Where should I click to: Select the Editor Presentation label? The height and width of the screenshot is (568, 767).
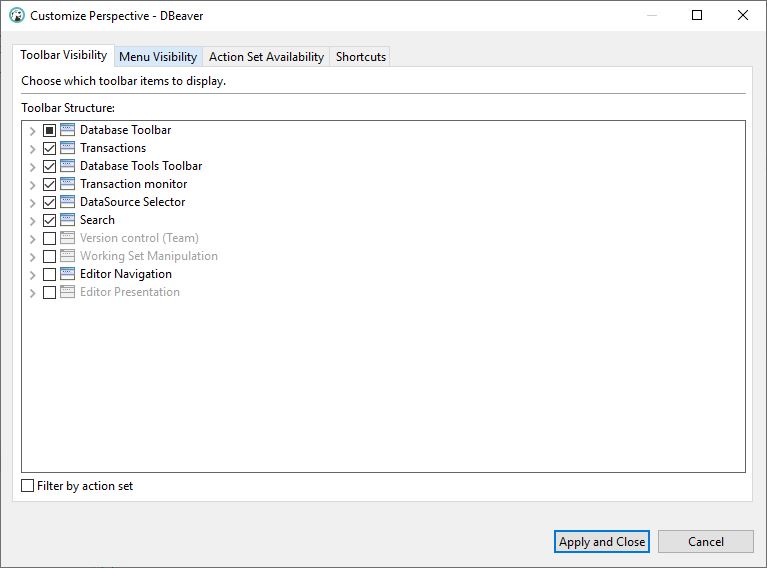(x=130, y=292)
